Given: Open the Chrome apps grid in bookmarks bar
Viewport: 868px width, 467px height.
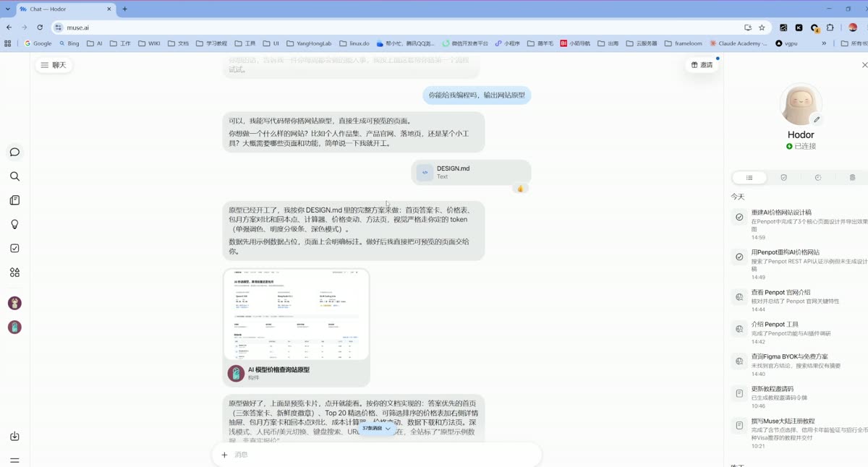Looking at the screenshot, I should 8,43.
